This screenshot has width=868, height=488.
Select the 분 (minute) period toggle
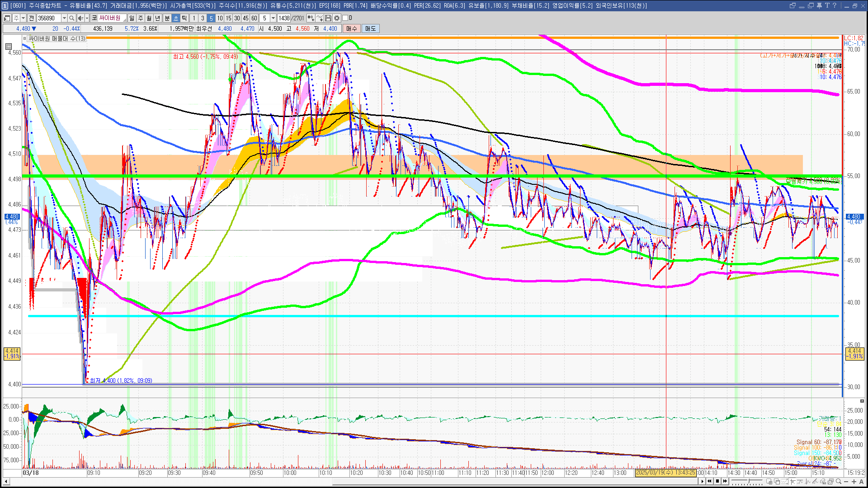pos(167,18)
